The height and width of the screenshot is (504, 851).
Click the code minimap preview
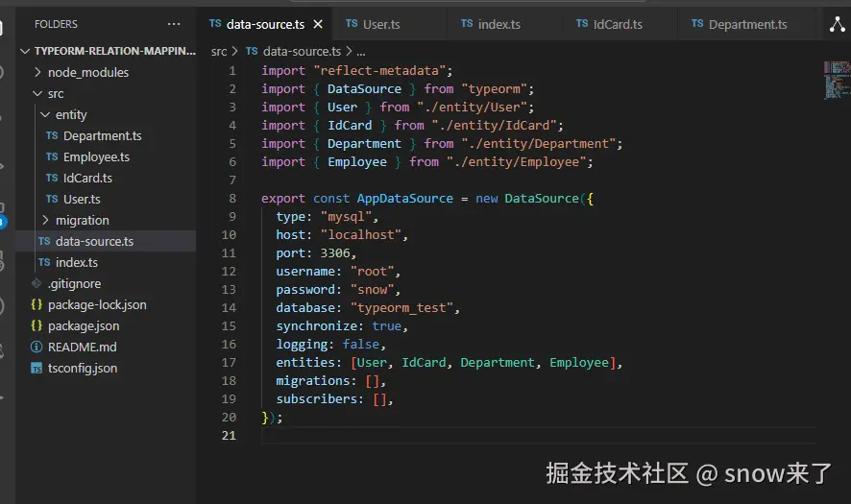[837, 81]
